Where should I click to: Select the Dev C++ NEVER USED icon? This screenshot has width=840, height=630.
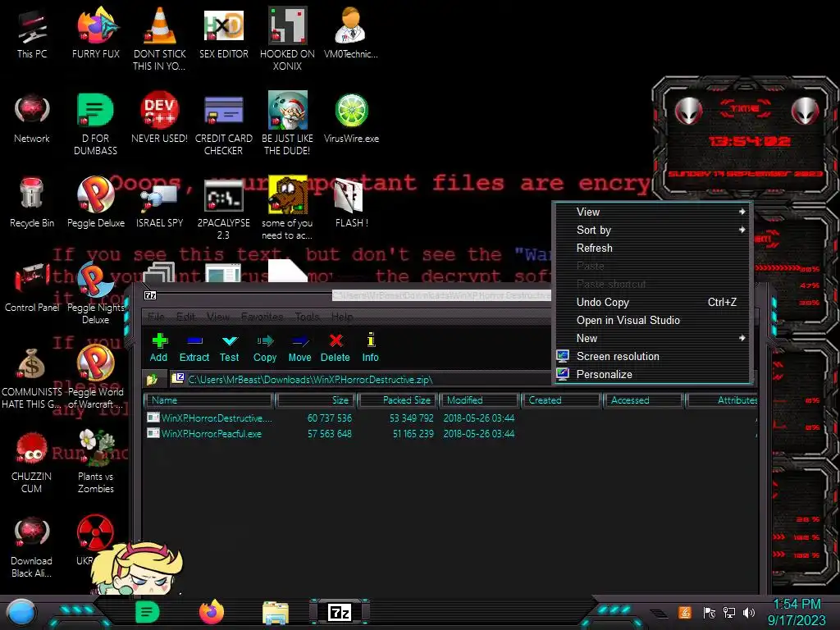(x=160, y=119)
